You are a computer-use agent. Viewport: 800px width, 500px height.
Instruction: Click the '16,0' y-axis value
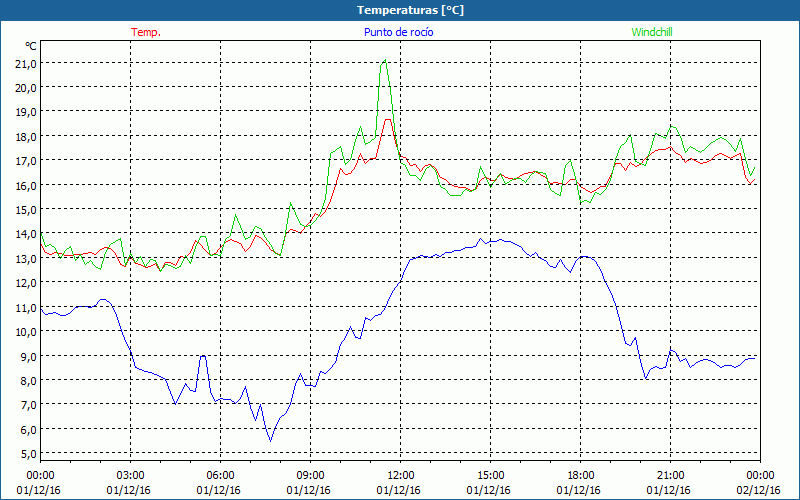click(27, 186)
